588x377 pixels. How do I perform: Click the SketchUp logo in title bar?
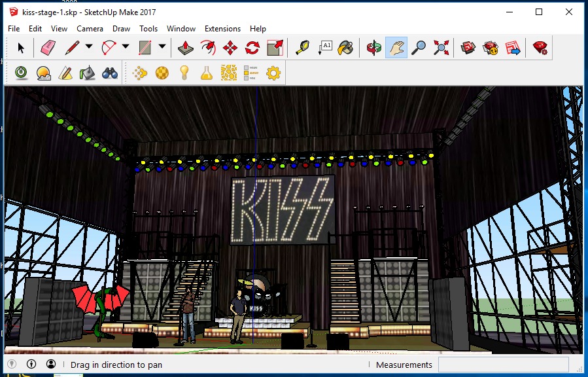click(x=14, y=12)
